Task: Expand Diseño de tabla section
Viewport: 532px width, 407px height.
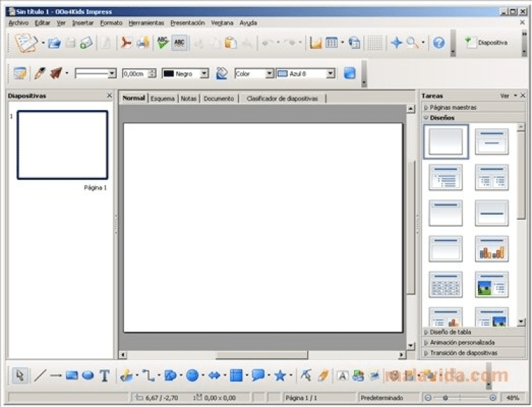Action: pos(474,332)
